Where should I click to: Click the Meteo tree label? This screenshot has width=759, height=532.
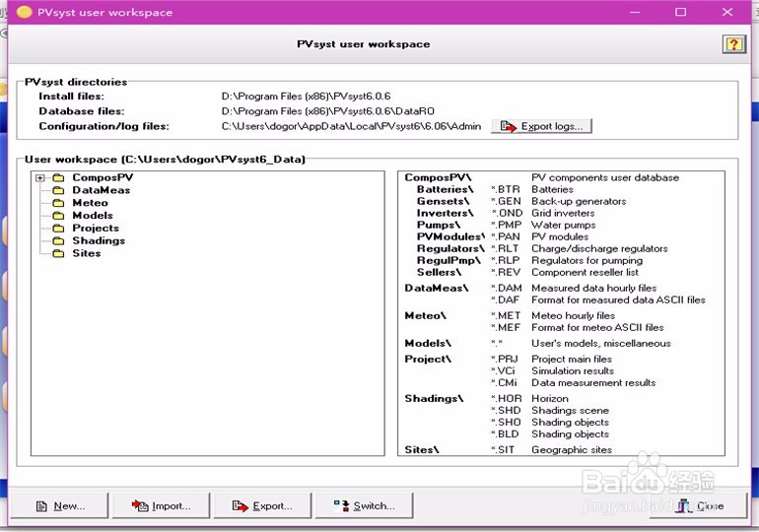(90, 203)
